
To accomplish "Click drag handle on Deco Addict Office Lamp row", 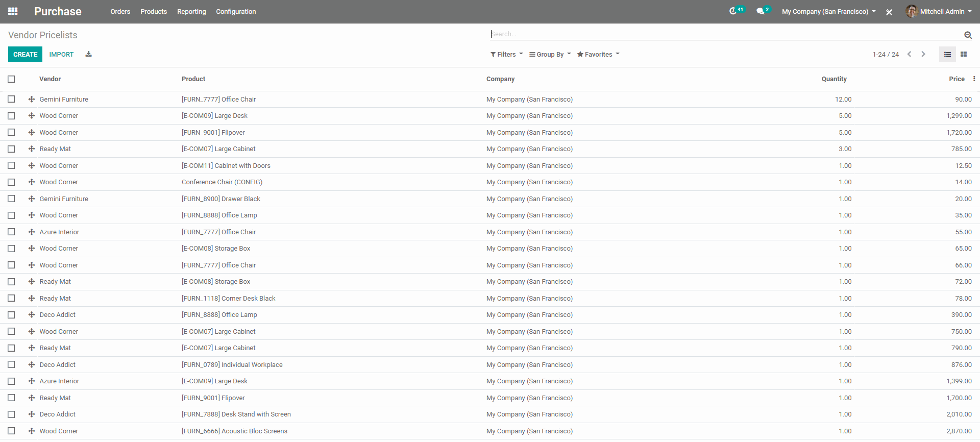I will tap(32, 315).
